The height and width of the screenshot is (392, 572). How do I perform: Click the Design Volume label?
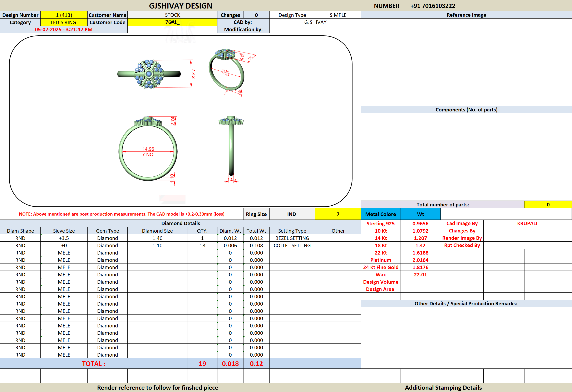[x=380, y=282]
